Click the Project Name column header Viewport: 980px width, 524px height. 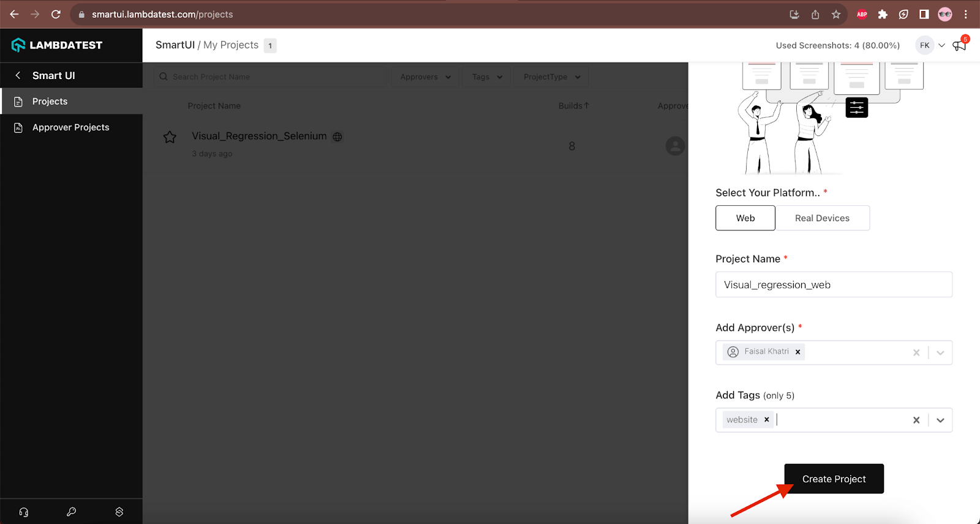[214, 105]
